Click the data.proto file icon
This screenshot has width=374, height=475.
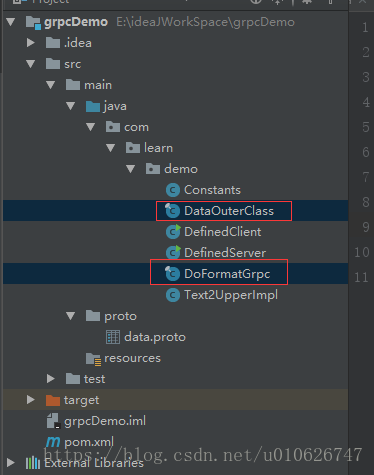point(113,337)
